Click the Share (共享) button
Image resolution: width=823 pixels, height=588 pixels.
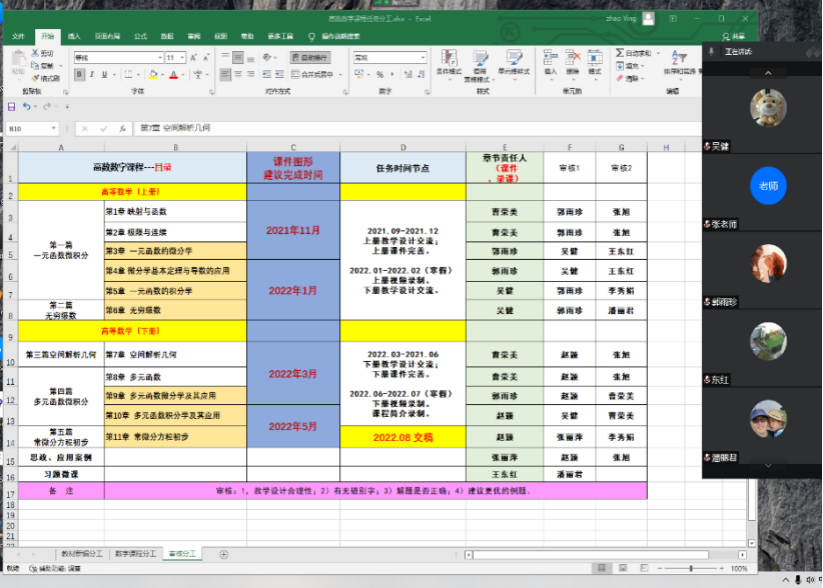click(735, 36)
